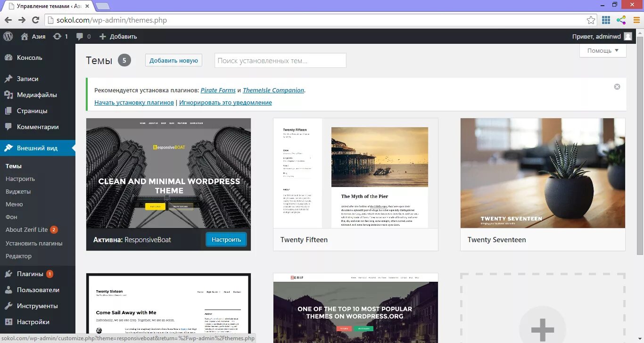Image resolution: width=644 pixels, height=343 pixels.
Task: Click the blue Настроить button on ResponsiveBoat
Action: click(226, 239)
